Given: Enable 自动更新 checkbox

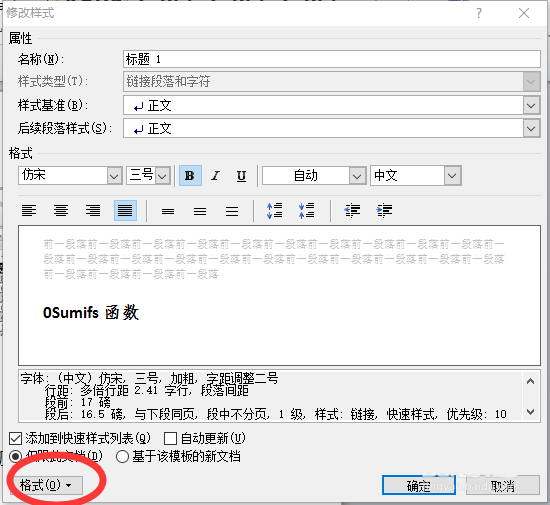Looking at the screenshot, I should (x=170, y=438).
